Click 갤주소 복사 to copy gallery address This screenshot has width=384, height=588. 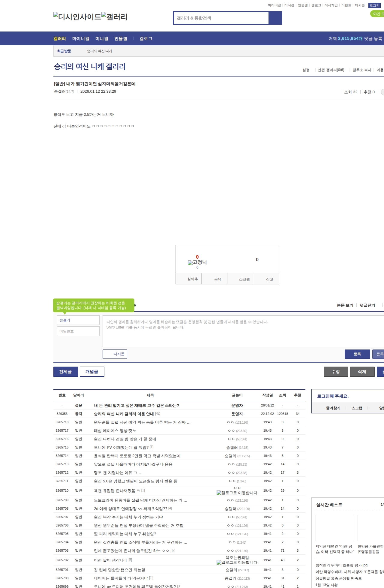tap(362, 70)
